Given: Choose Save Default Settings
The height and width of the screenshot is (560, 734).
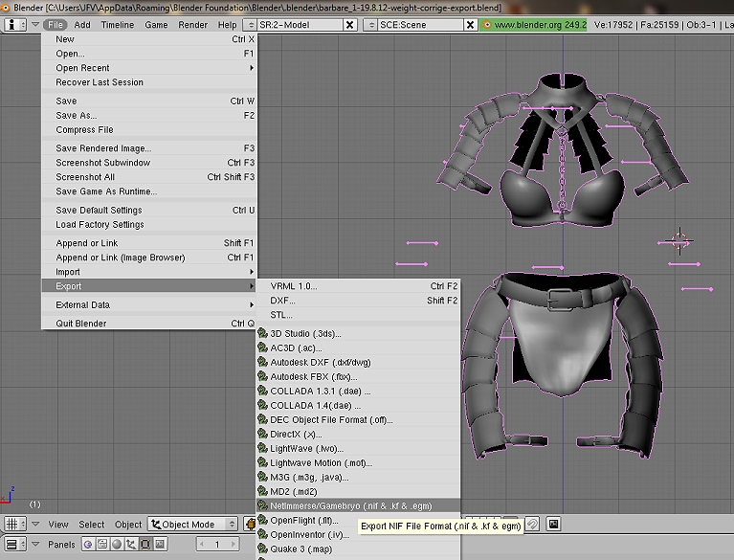Looking at the screenshot, I should coord(149,211).
